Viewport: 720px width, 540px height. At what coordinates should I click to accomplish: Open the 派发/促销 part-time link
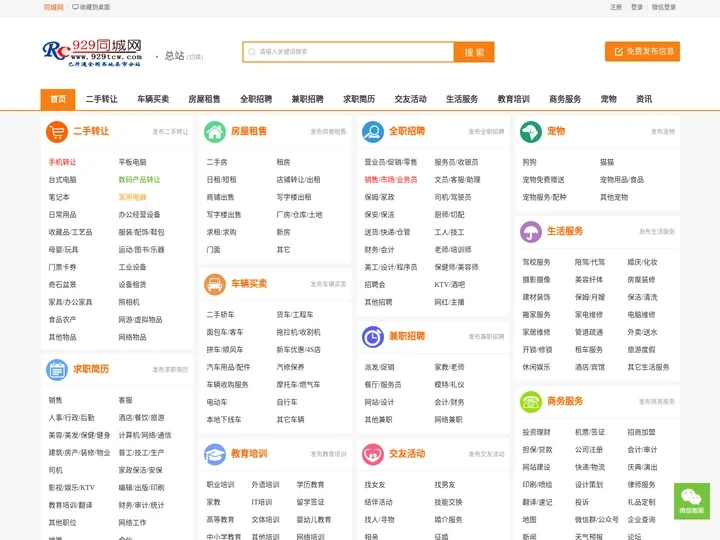[x=379, y=367]
